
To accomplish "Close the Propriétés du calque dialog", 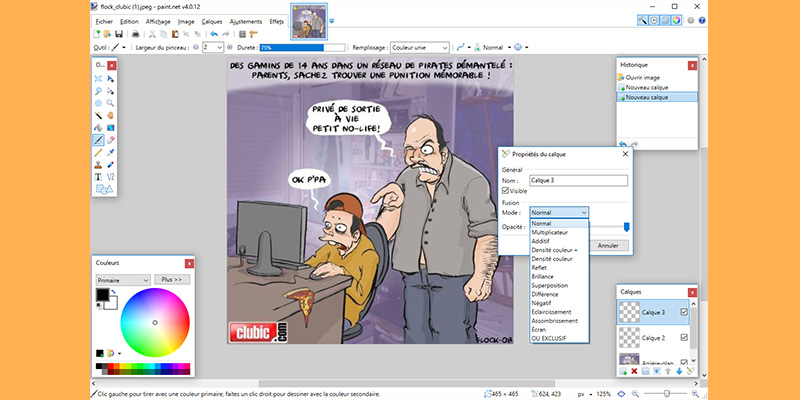I will click(x=625, y=154).
